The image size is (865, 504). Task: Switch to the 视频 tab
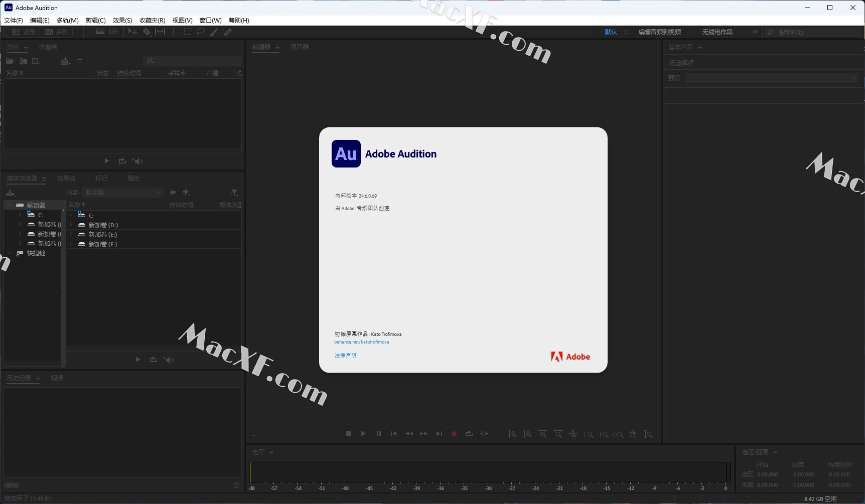click(57, 378)
